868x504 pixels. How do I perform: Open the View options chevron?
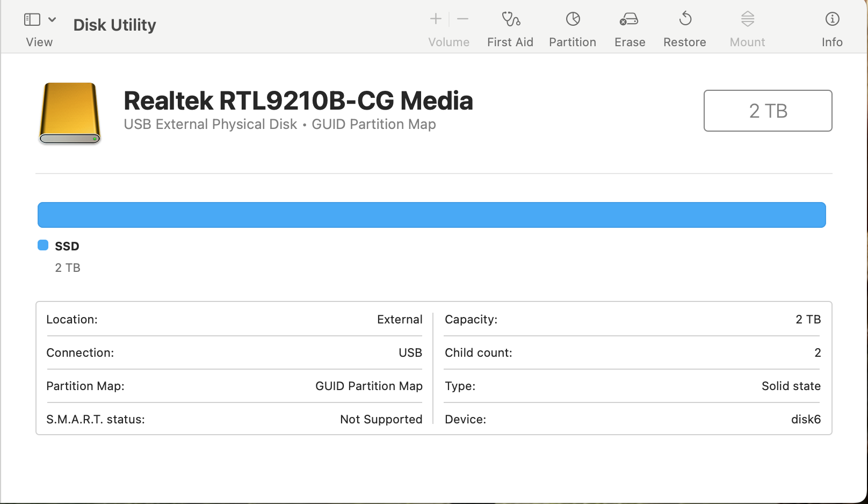[52, 20]
